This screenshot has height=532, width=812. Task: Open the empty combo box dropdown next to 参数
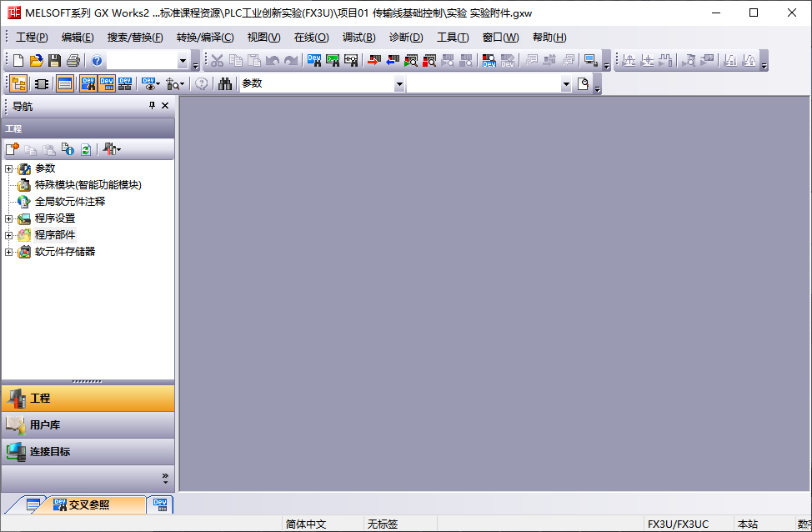tap(566, 83)
